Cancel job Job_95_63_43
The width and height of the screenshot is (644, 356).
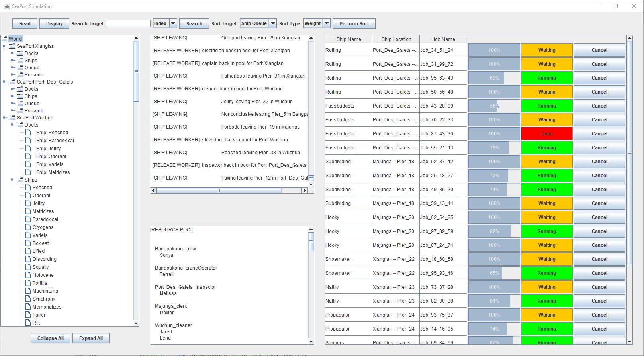(x=599, y=78)
